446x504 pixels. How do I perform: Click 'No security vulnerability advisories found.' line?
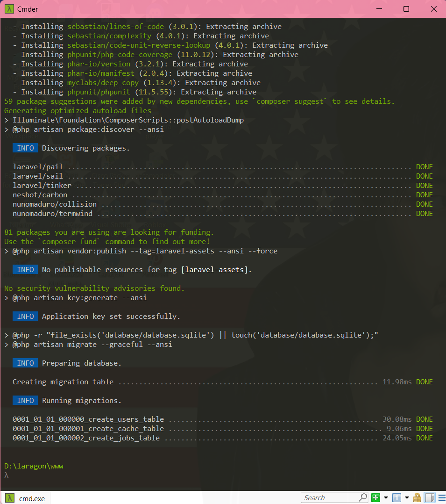(x=94, y=288)
